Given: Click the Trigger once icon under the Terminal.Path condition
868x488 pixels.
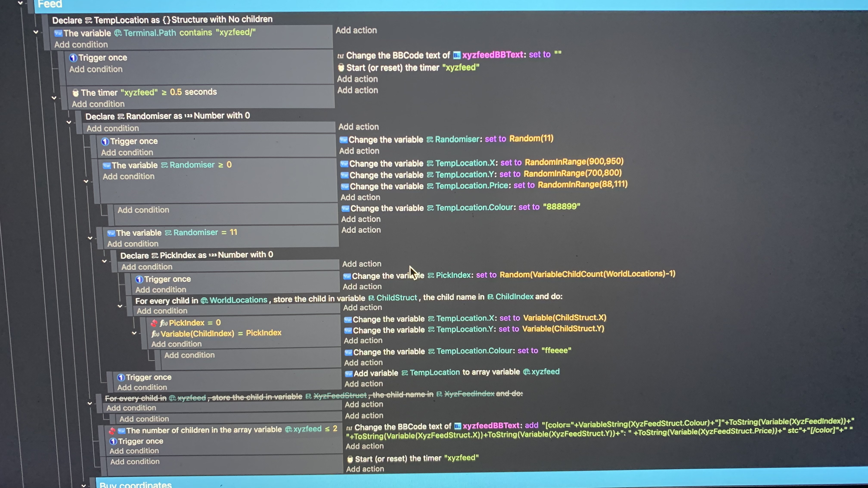Looking at the screenshot, I should (73, 58).
